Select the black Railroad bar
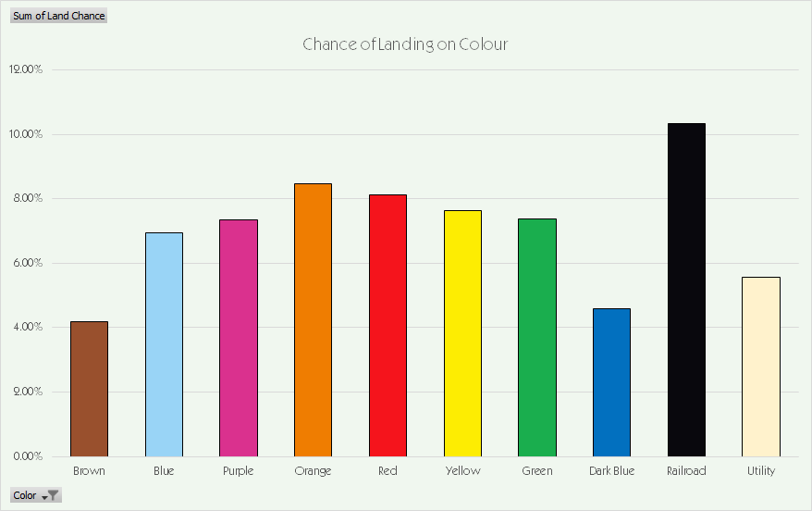Screen dimensions: 812x511 [686, 290]
